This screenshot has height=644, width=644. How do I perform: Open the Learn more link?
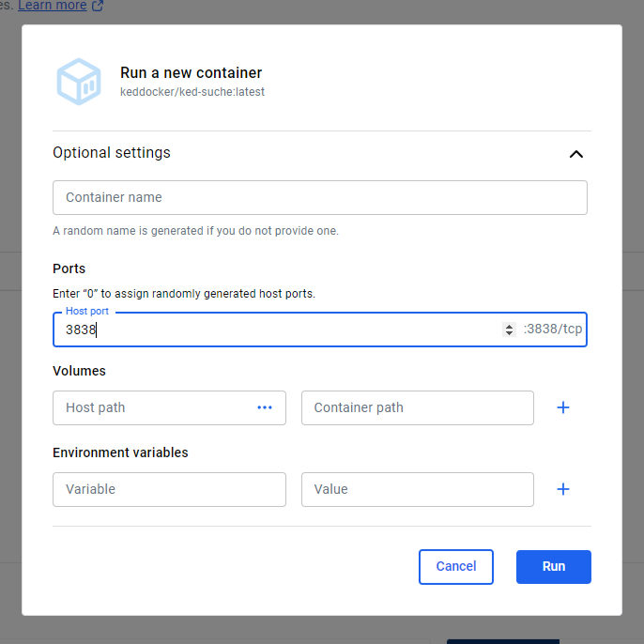tap(53, 6)
